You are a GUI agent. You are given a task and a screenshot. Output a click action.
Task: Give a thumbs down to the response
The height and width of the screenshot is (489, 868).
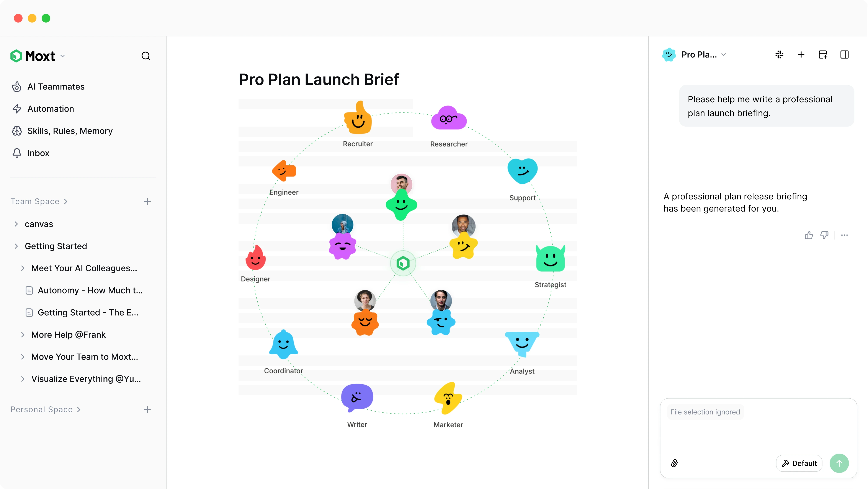tap(824, 235)
